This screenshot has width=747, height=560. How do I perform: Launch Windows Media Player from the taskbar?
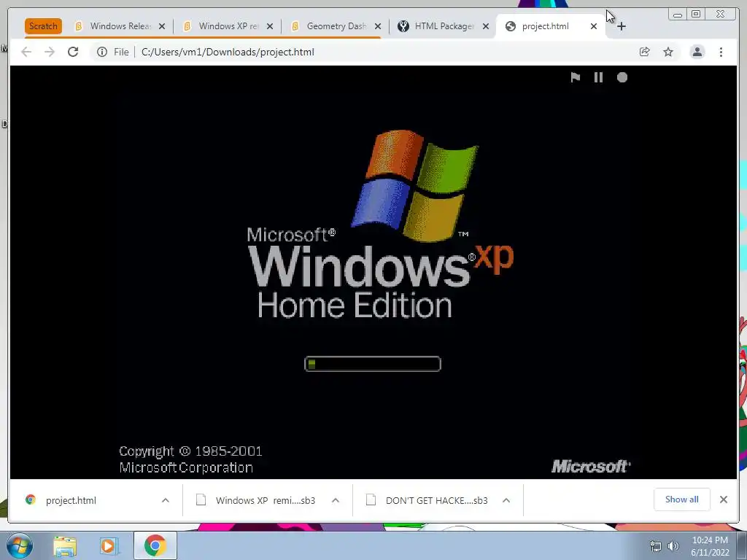(109, 546)
